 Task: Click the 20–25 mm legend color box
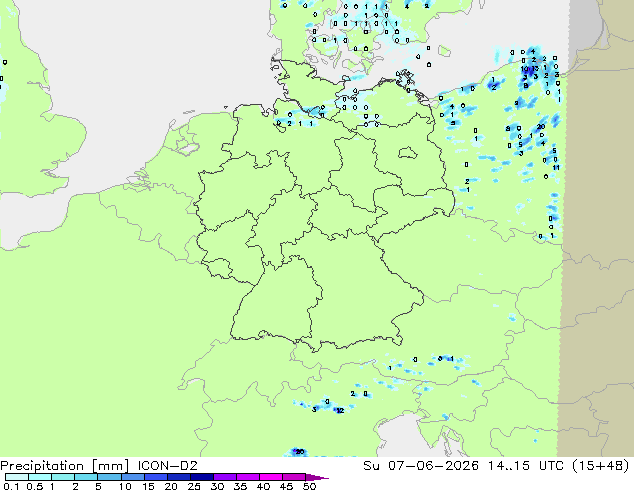click(178, 477)
